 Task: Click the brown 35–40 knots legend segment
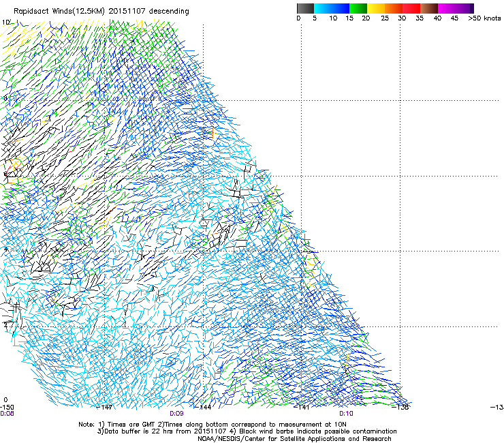429,8
